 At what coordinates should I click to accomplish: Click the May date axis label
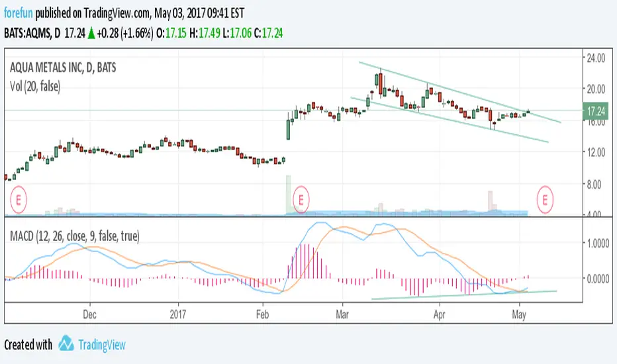pyautogui.click(x=519, y=314)
